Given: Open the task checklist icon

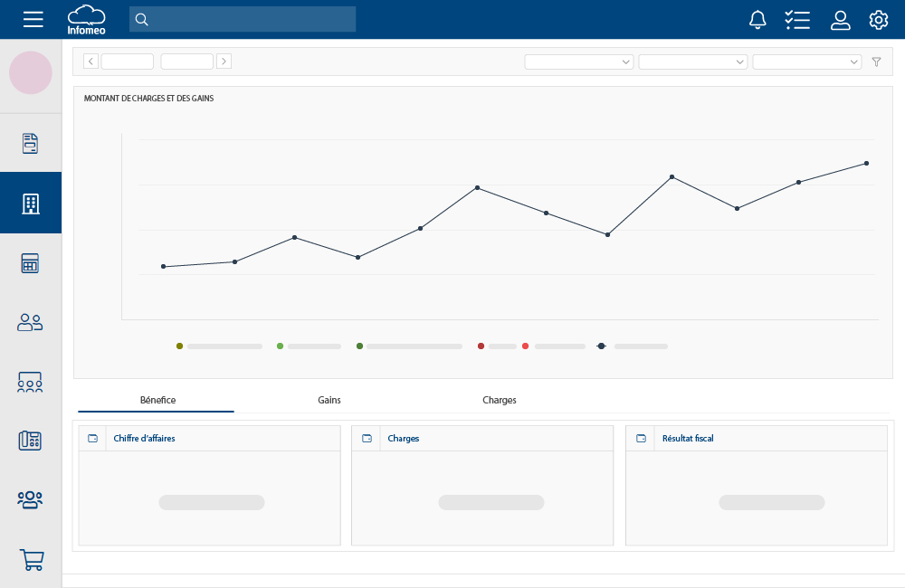Looking at the screenshot, I should pyautogui.click(x=797, y=20).
